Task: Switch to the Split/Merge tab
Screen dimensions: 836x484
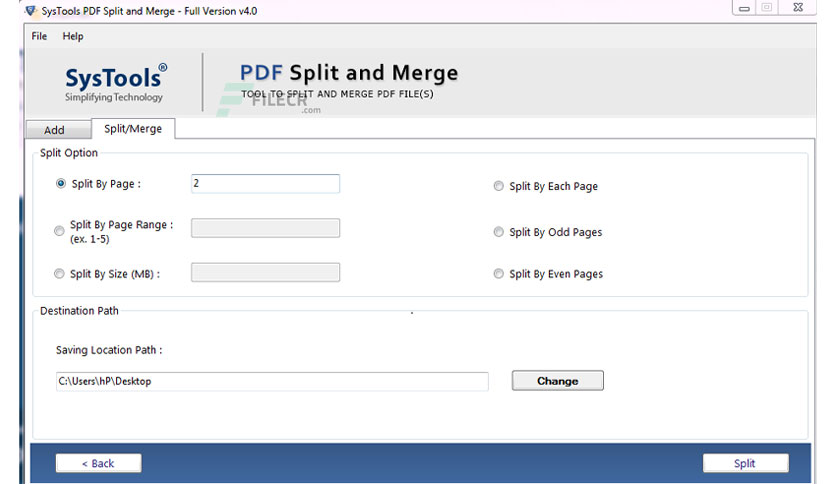Action: (x=133, y=128)
